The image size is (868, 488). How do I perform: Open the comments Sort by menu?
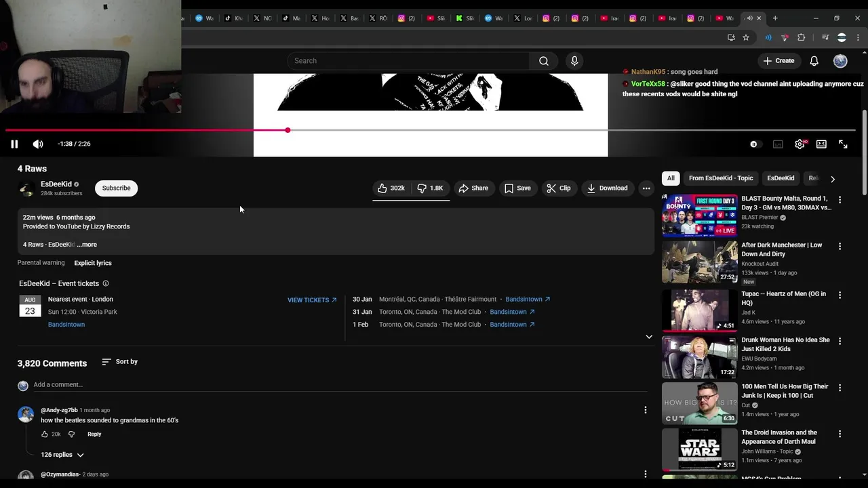point(119,362)
